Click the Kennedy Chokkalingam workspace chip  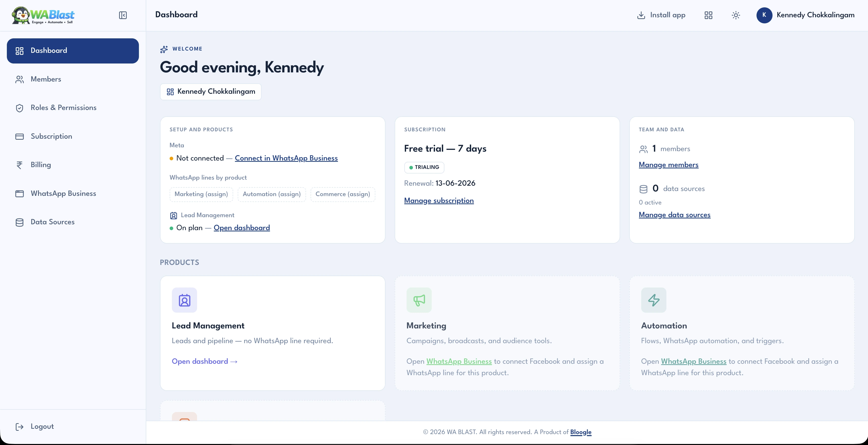(x=211, y=92)
